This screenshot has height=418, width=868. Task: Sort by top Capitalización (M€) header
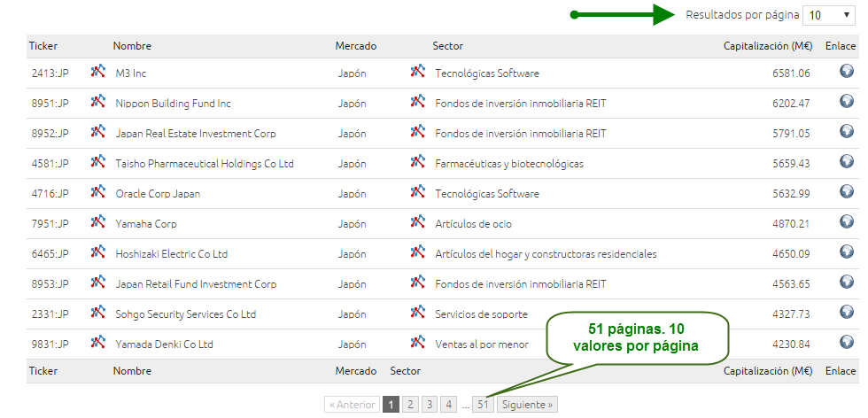[x=768, y=46]
